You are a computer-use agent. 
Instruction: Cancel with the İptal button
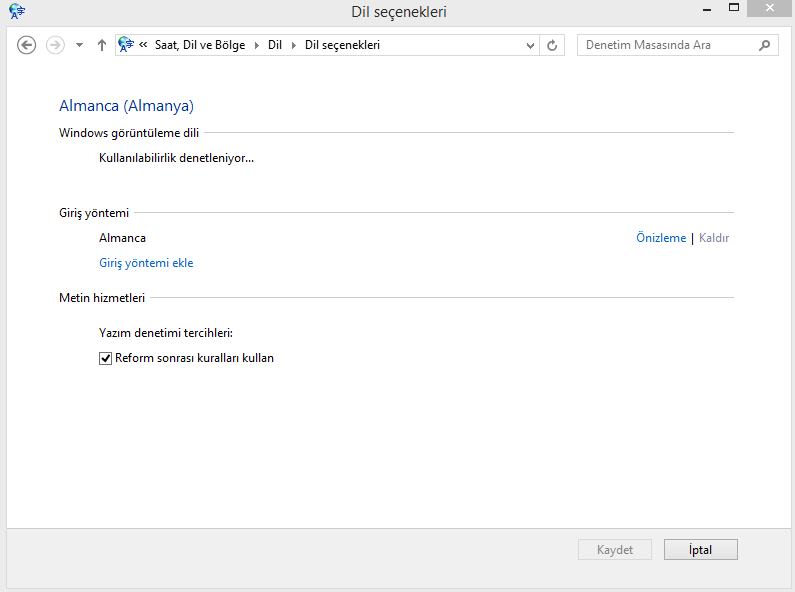[x=701, y=549]
